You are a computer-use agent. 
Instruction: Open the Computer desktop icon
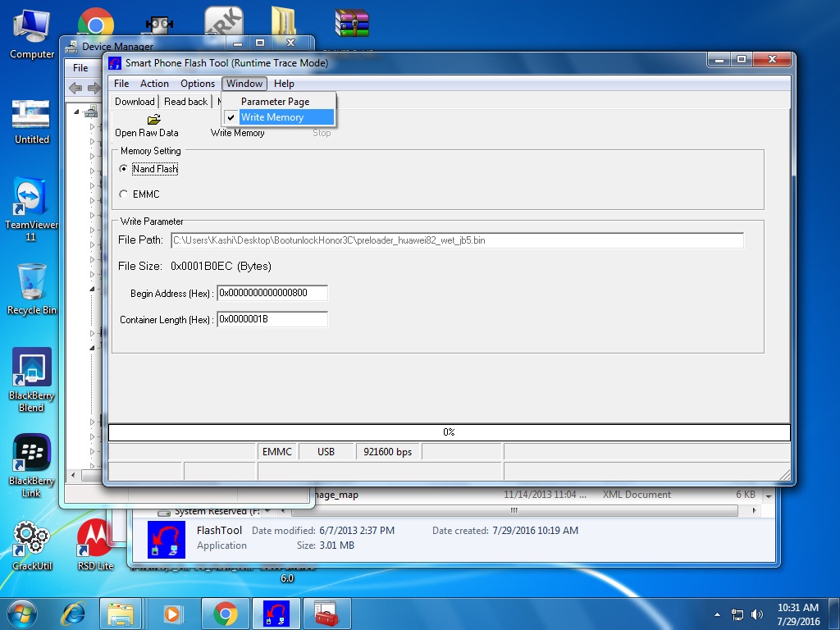pyautogui.click(x=32, y=33)
